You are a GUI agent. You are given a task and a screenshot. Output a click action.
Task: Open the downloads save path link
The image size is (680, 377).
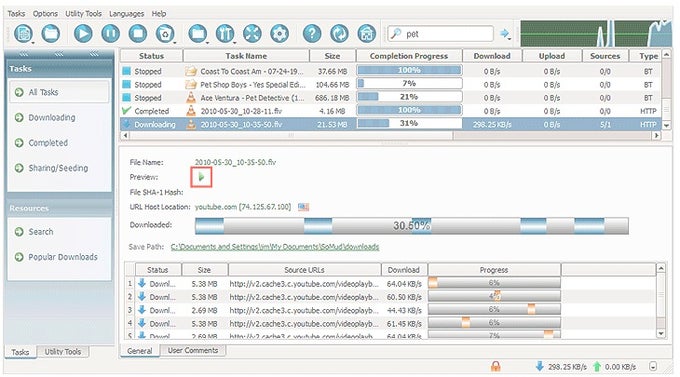pos(275,247)
